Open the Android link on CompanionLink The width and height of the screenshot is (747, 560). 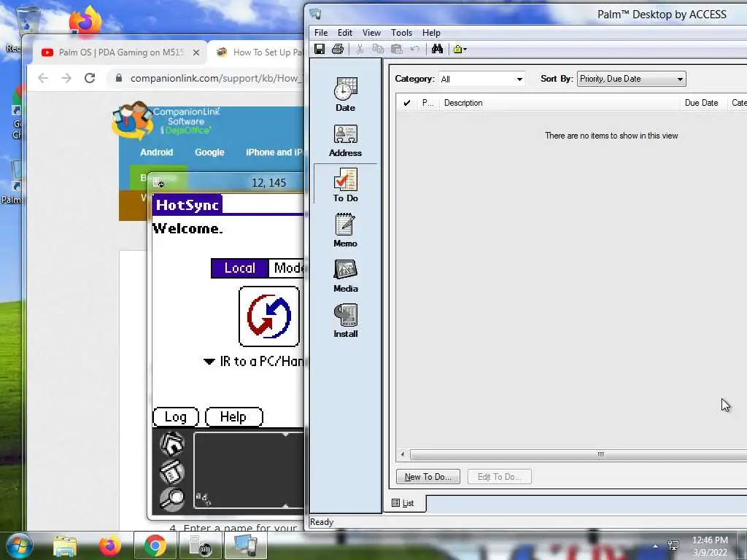[156, 152]
